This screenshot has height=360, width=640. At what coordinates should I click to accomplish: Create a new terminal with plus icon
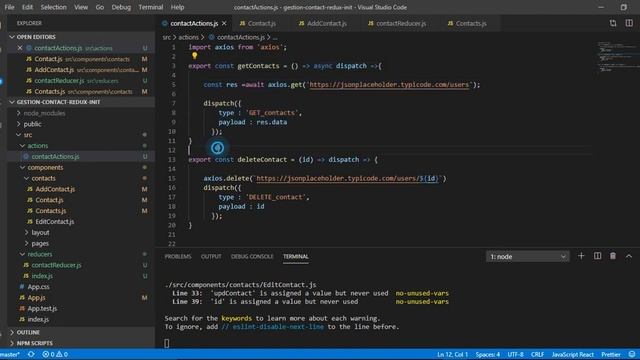click(581, 256)
